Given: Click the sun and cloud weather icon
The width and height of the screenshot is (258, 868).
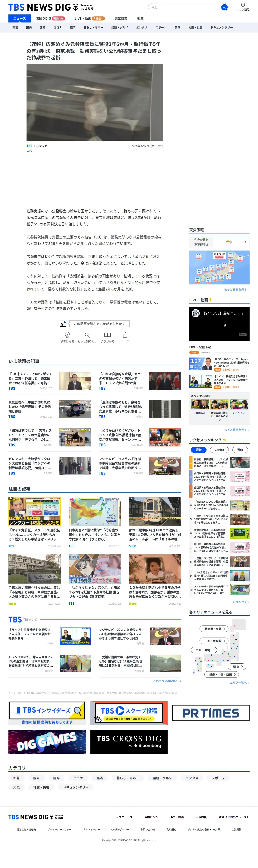Looking at the screenshot, I should pyautogui.click(x=229, y=242).
